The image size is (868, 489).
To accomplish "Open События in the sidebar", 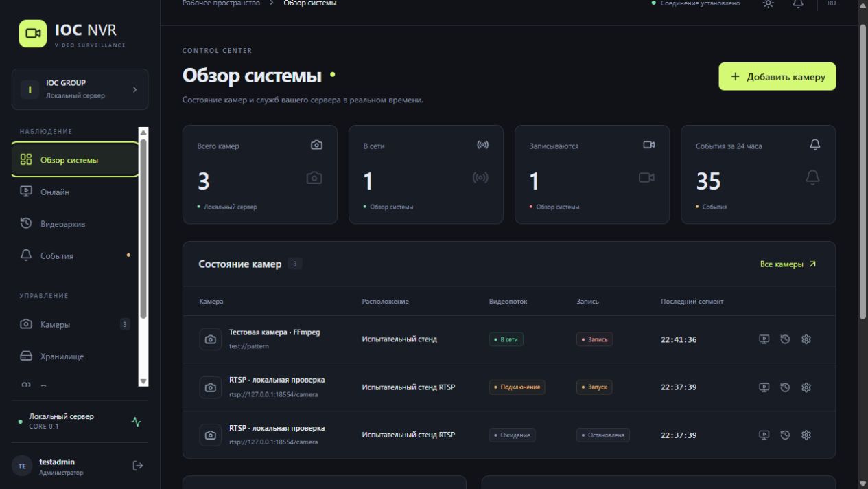I will pos(75,255).
